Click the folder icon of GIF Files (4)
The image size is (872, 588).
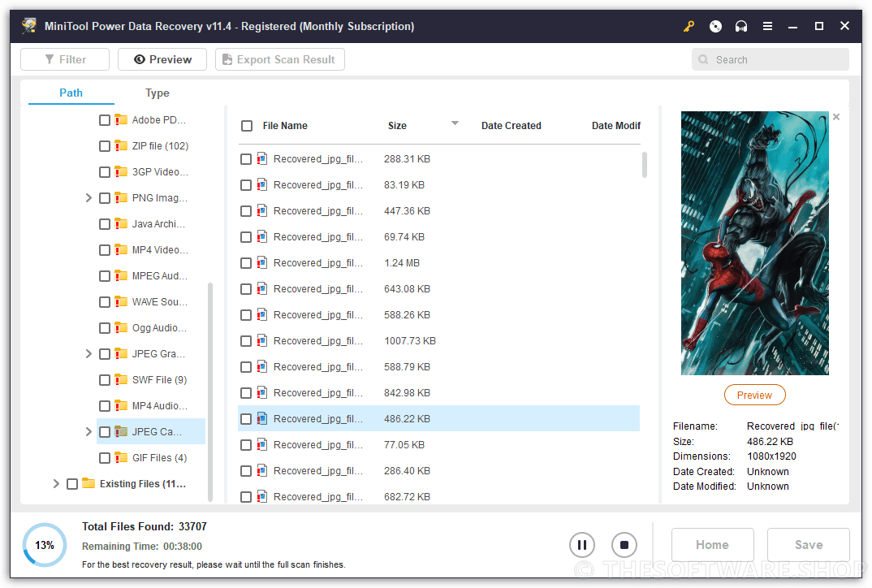(121, 457)
